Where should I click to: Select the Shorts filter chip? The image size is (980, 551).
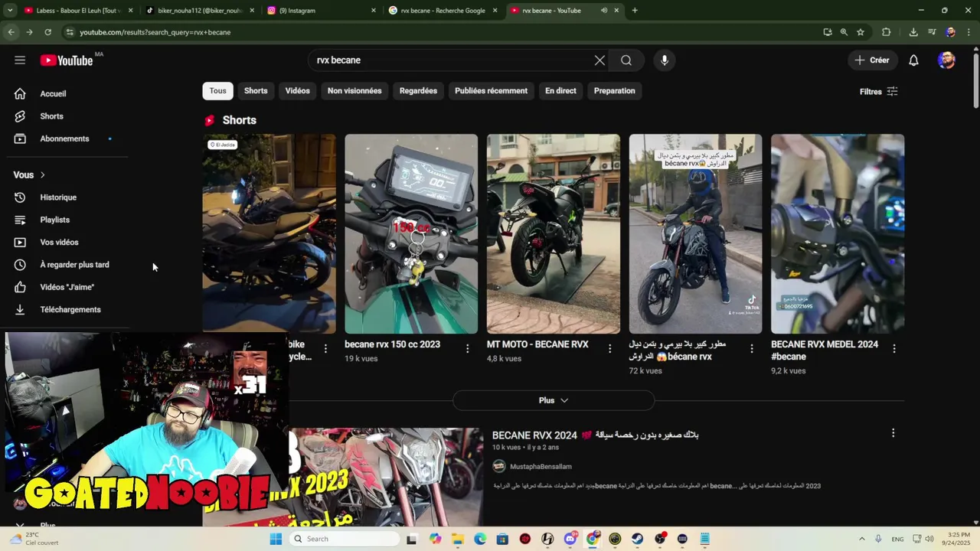[x=256, y=90]
